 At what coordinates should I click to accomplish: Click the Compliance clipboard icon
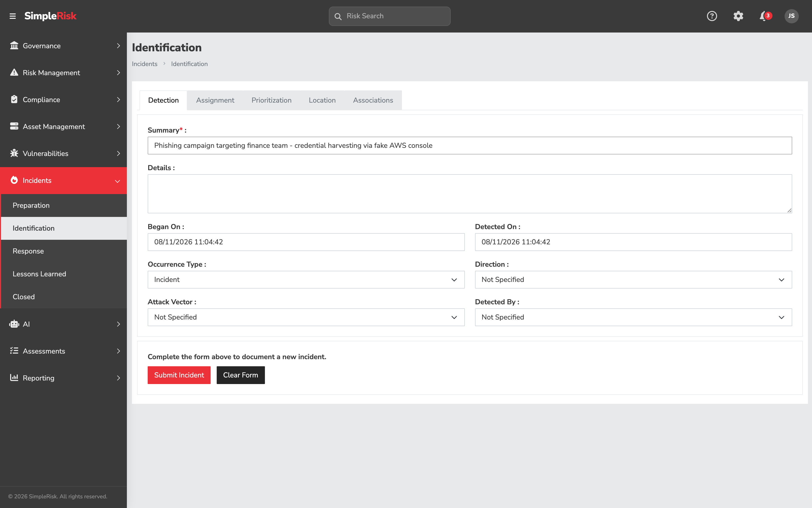[x=14, y=99]
